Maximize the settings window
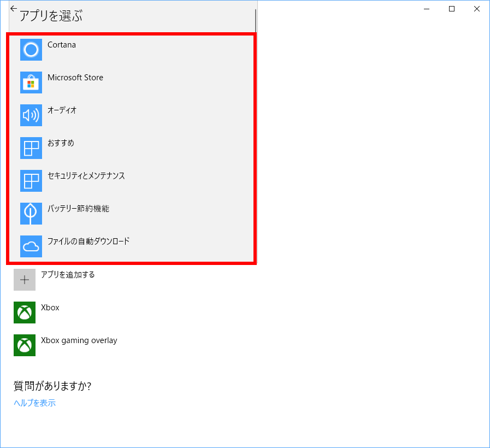This screenshot has height=448, width=490. click(452, 9)
